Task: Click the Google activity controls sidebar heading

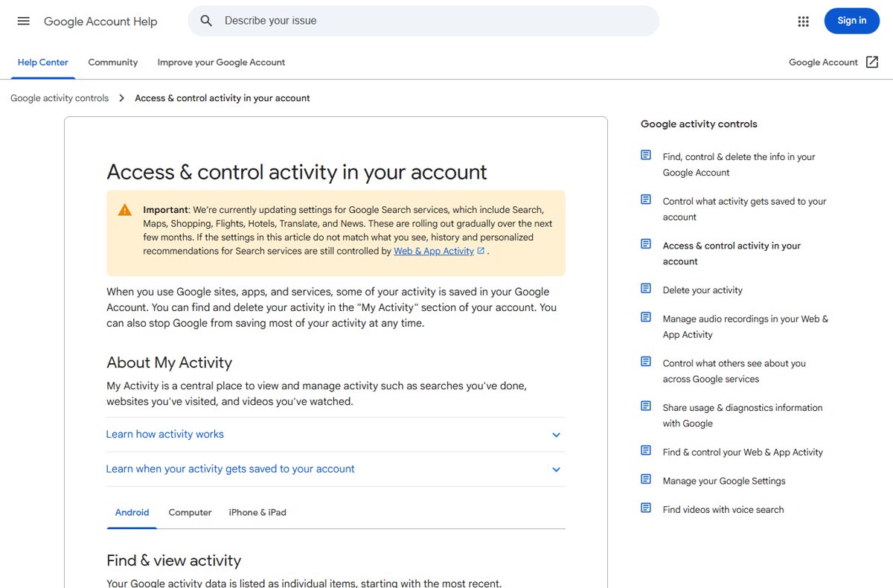Action: (x=699, y=124)
